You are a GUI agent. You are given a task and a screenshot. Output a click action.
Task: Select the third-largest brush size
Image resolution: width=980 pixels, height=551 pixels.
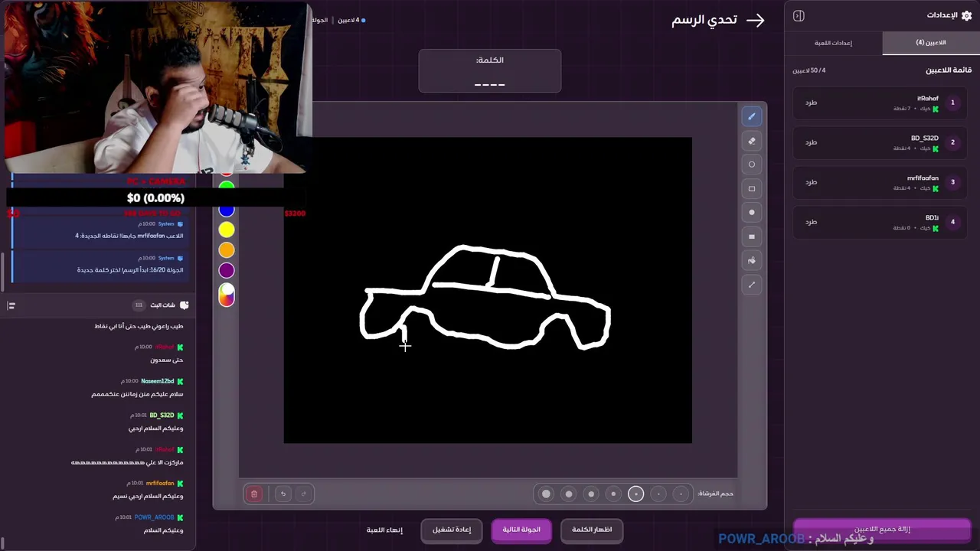click(591, 494)
